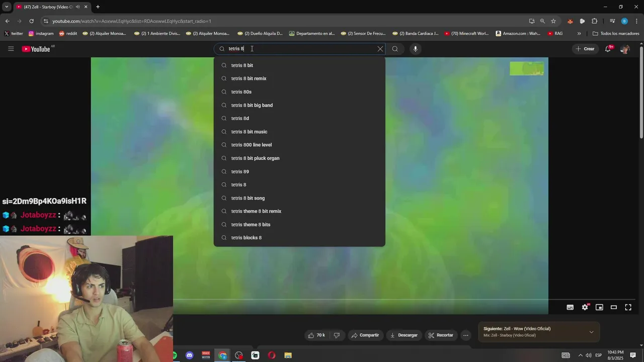The image size is (644, 362).
Task: Switch to miniplayer mode
Action: coord(599,307)
